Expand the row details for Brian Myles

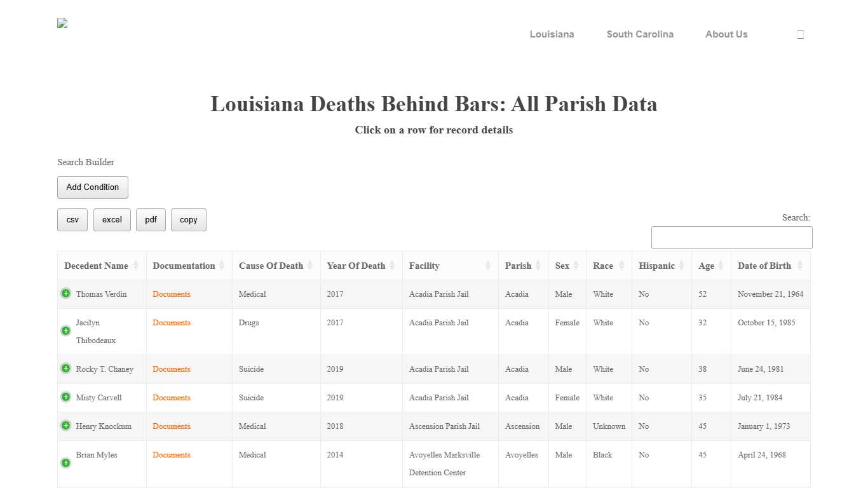65,463
